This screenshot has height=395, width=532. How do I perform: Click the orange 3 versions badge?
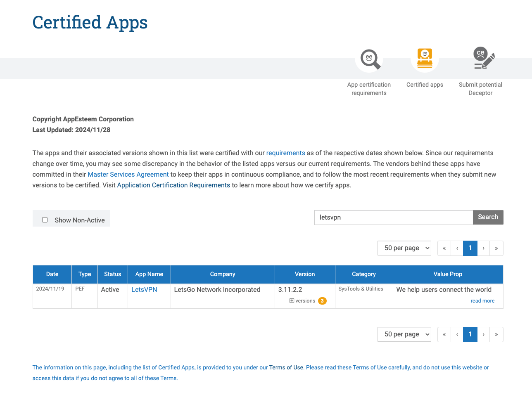click(322, 301)
